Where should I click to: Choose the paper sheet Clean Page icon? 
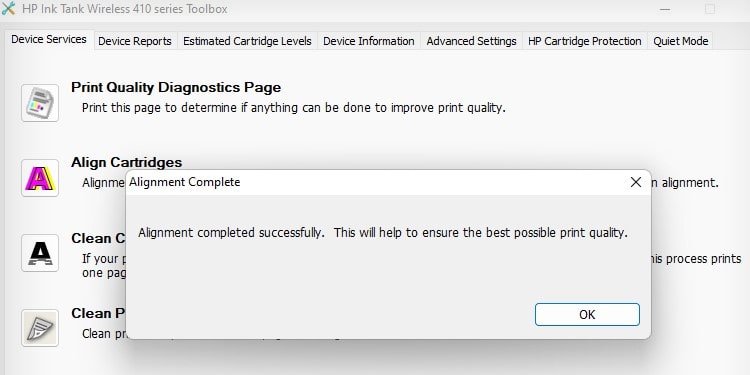40,328
